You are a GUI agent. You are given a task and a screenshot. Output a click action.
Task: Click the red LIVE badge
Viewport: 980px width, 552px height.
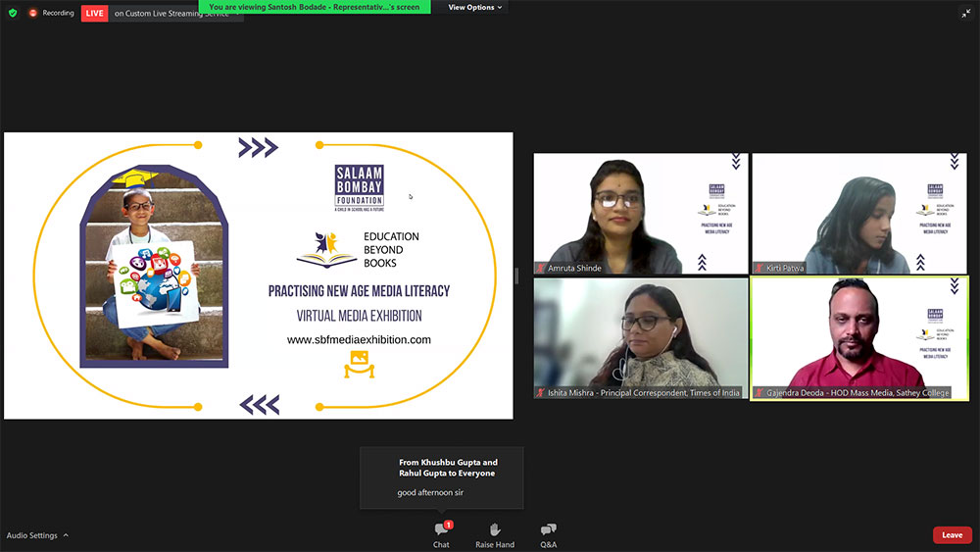[94, 13]
